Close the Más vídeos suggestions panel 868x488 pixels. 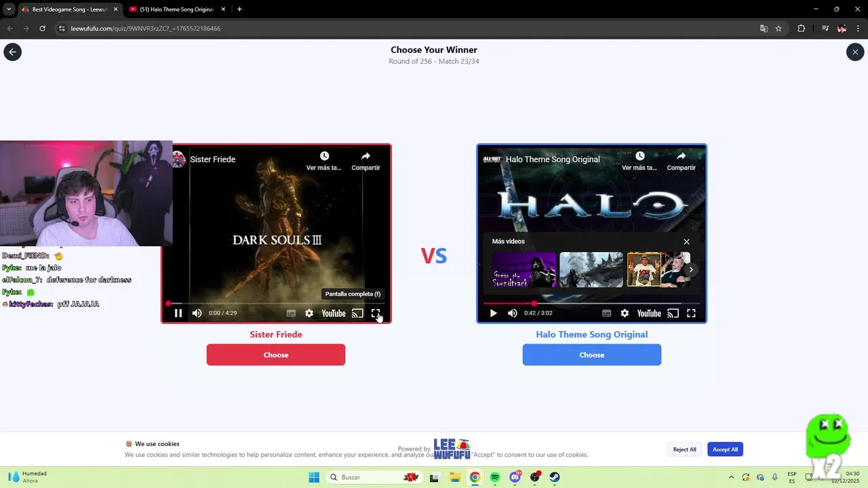686,242
